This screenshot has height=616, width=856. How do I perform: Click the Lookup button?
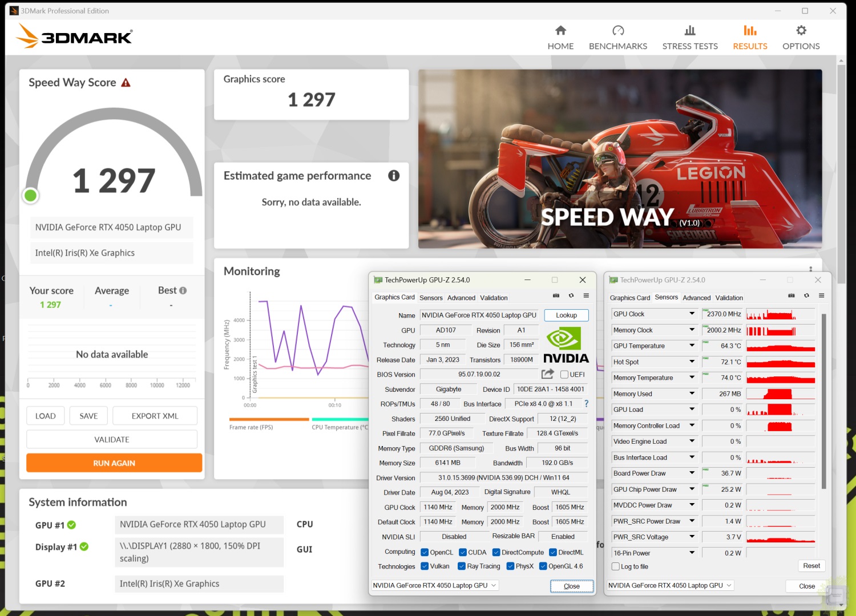pyautogui.click(x=566, y=315)
